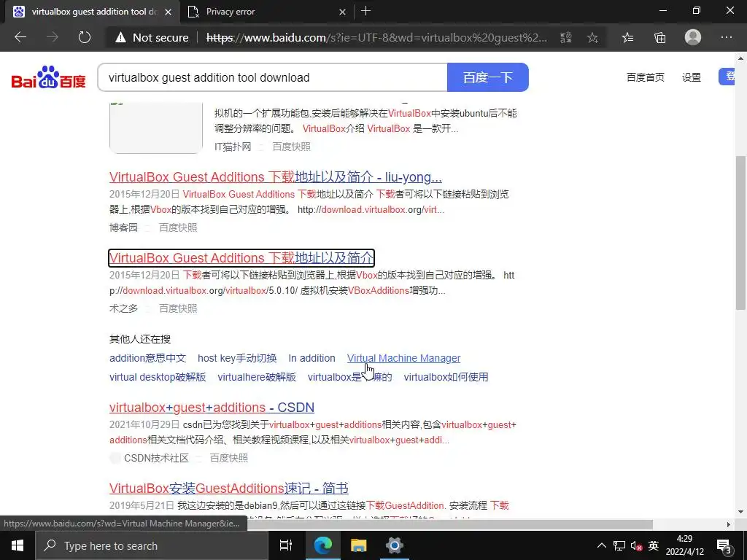Open the clock showing 4:29 2022/4/12

coord(684,545)
